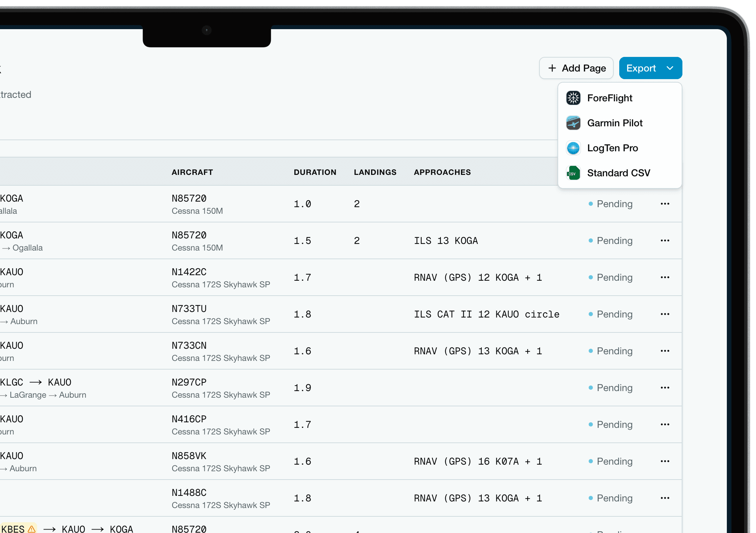Image resolution: width=756 pixels, height=533 pixels.
Task: Click the Standard CSV file icon
Action: point(573,173)
